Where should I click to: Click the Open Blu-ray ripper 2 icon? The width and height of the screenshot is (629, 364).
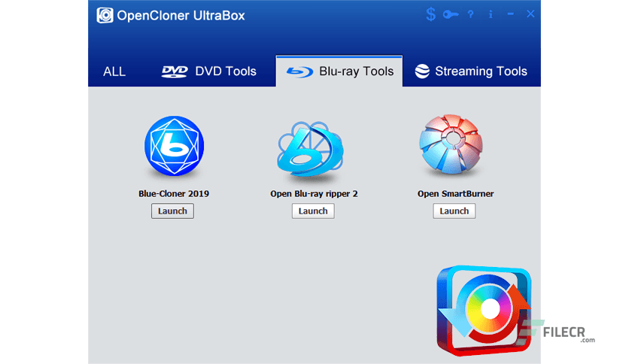[x=310, y=149]
